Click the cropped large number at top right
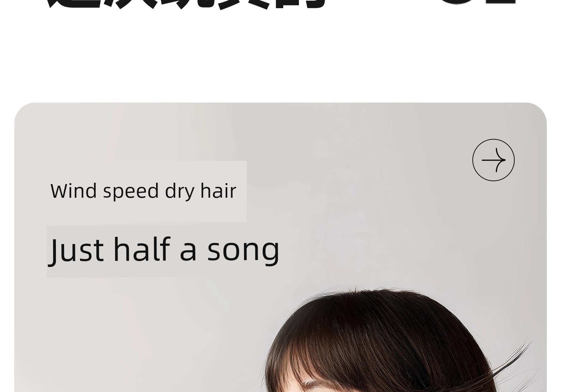 477,3
